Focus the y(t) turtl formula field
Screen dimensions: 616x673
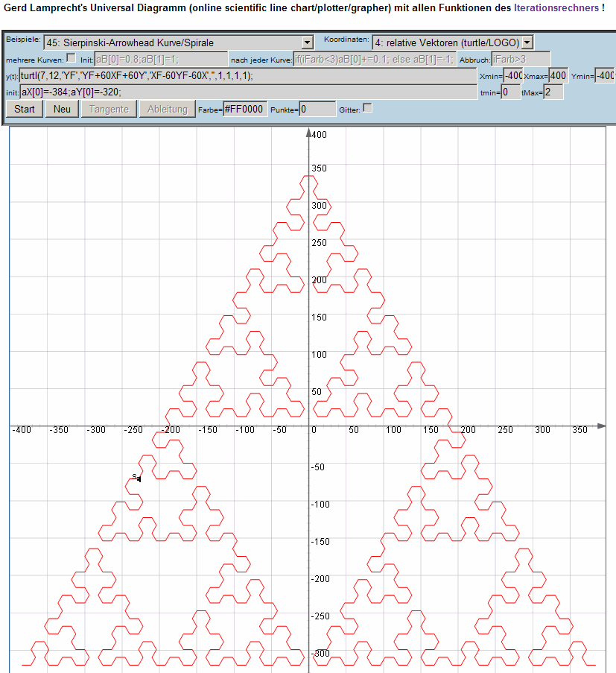coord(248,76)
